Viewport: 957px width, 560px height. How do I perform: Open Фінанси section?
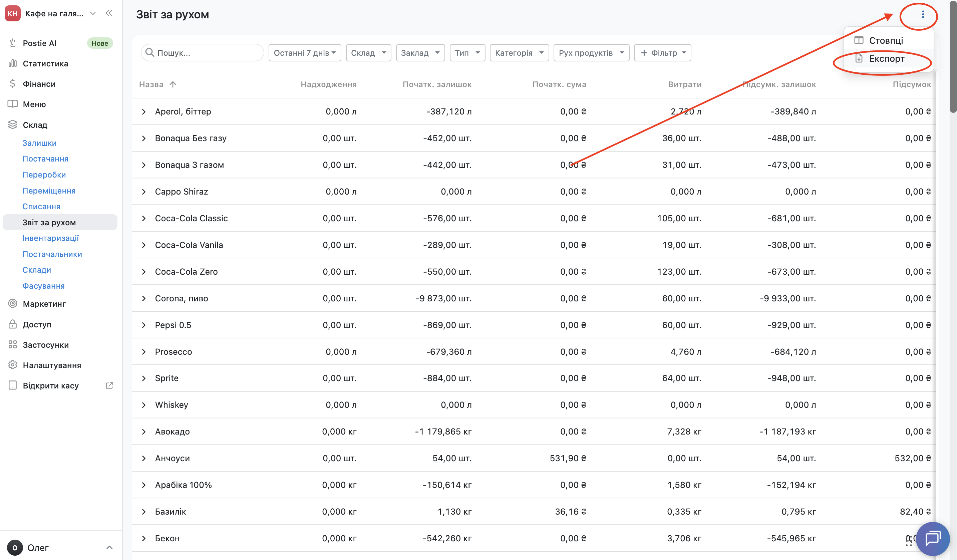tap(39, 83)
